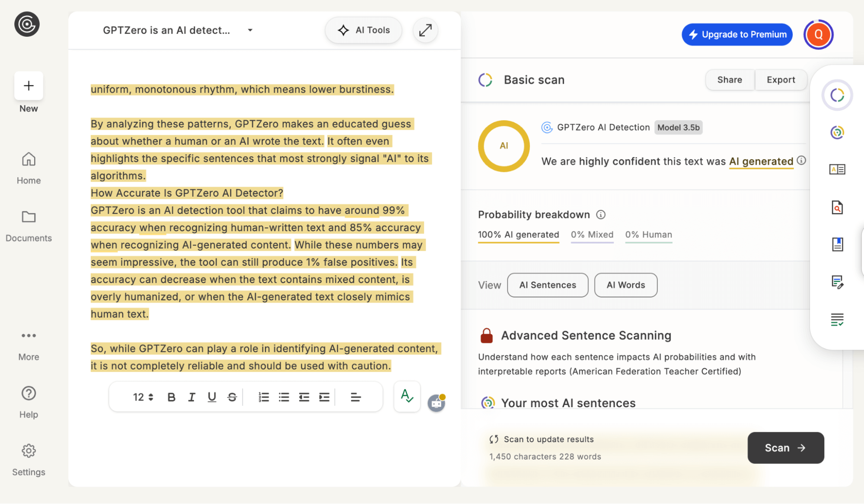
Task: Open the pencil-and-lines icon in the right rail
Action: pyautogui.click(x=837, y=282)
